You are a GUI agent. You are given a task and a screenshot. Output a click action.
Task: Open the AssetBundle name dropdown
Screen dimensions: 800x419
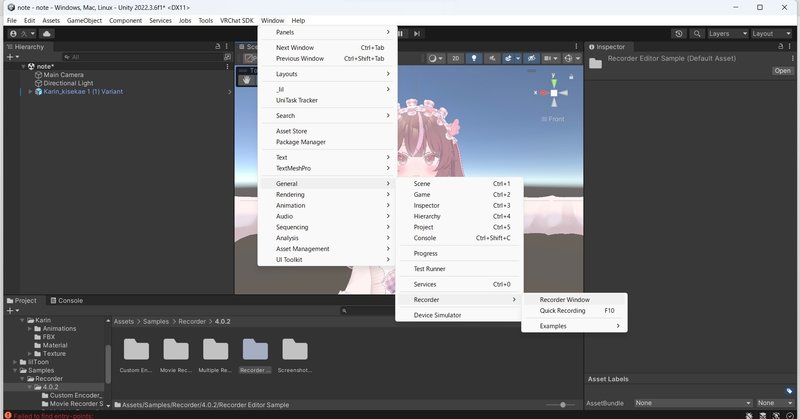[x=693, y=403]
